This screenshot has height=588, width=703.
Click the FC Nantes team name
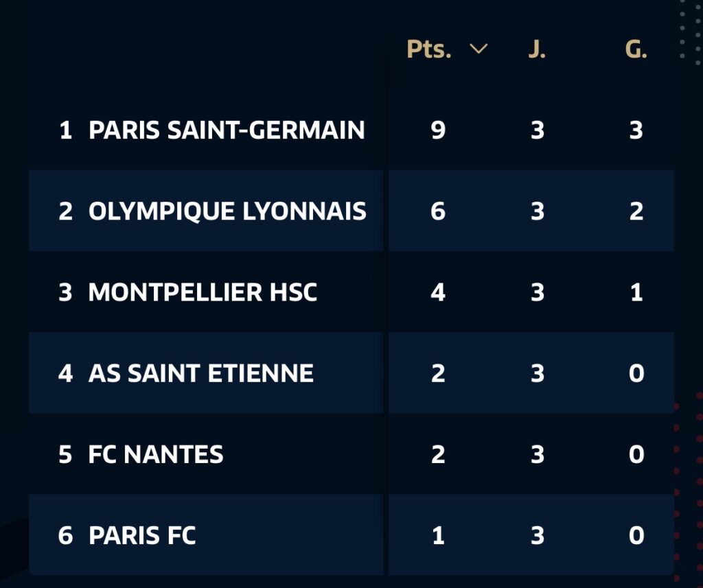click(156, 454)
